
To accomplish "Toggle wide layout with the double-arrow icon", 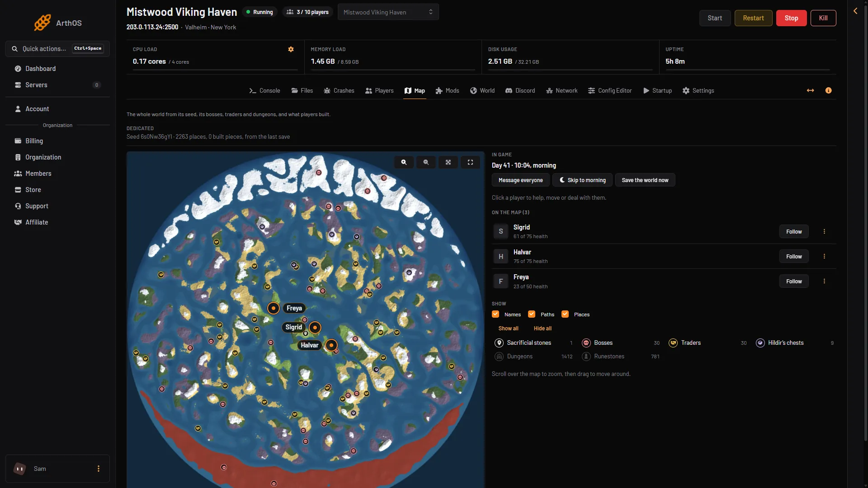I will point(811,90).
